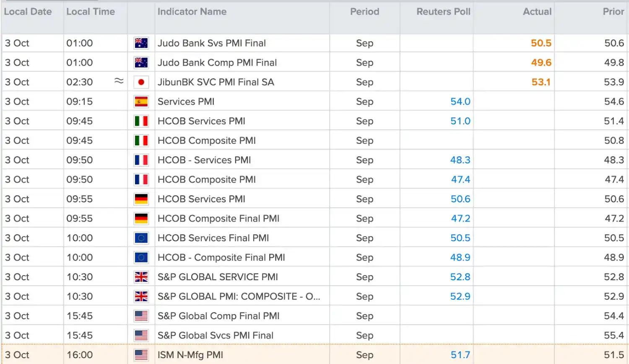The width and height of the screenshot is (629, 364).
Task: Open the Judo Bank Svs PMI Final indicator
Action: pos(212,43)
